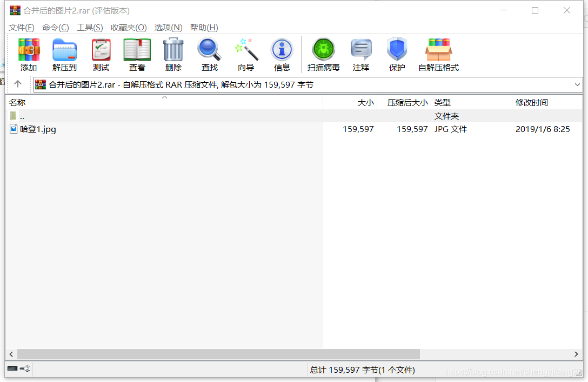Minimize the WinRAR window
The image size is (588, 382).
[x=504, y=10]
